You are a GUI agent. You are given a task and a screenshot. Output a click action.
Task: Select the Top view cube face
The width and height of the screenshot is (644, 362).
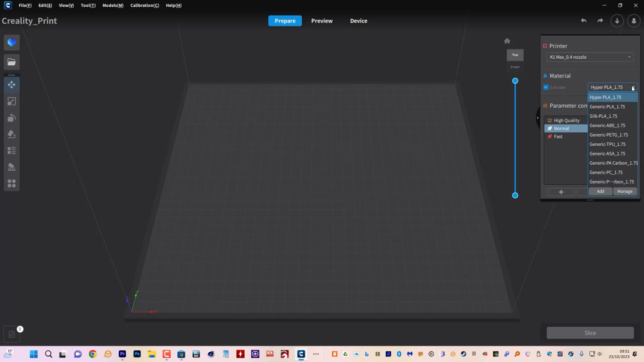click(515, 55)
